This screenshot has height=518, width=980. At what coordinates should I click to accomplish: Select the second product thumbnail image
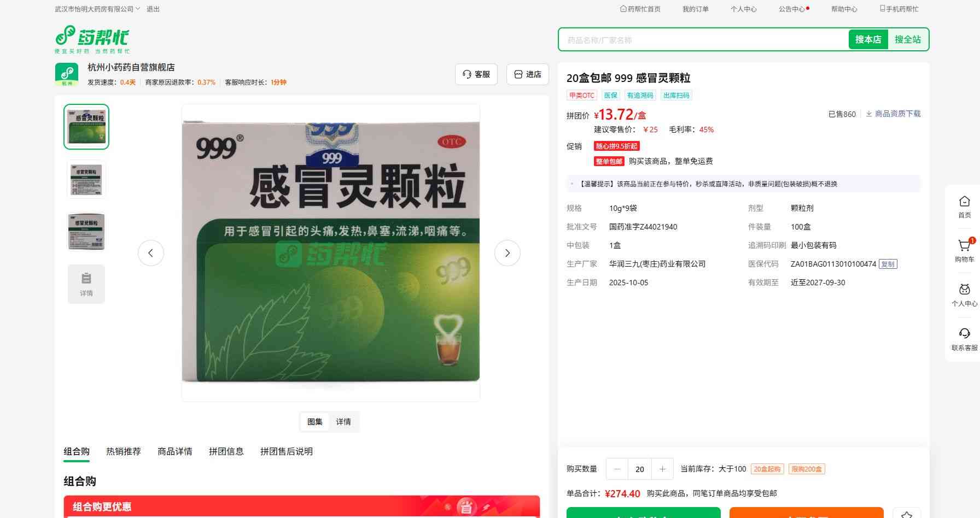tap(86, 179)
